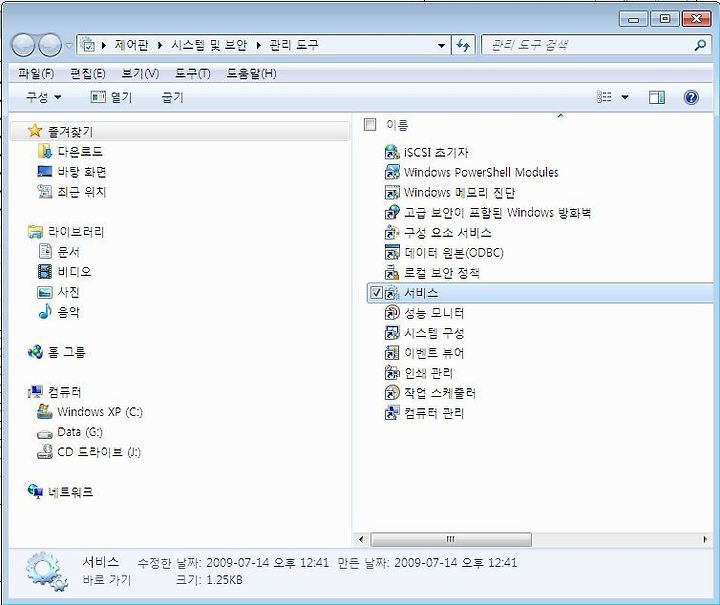Viewport: 720px width, 605px height.
Task: Select 문서 library
Action: [58, 252]
